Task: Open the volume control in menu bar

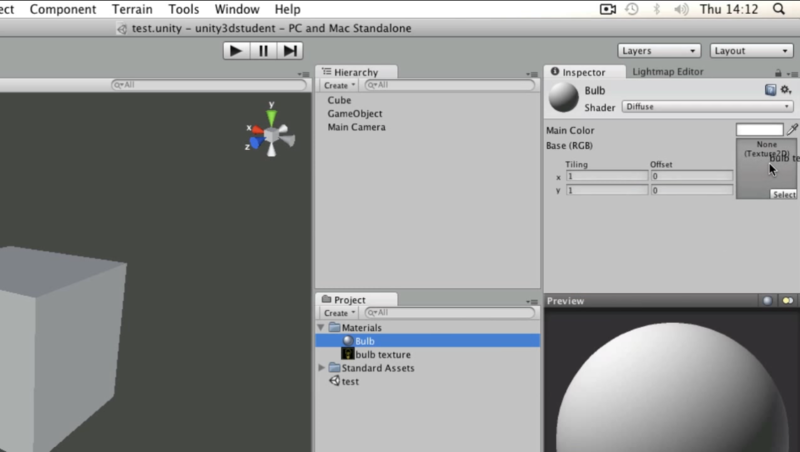Action: [x=681, y=9]
